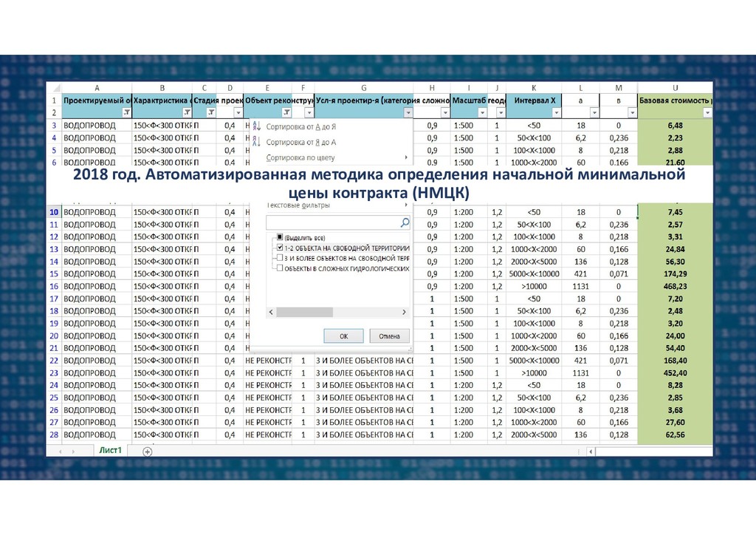
Task: Select row header 10
Action: tap(54, 212)
